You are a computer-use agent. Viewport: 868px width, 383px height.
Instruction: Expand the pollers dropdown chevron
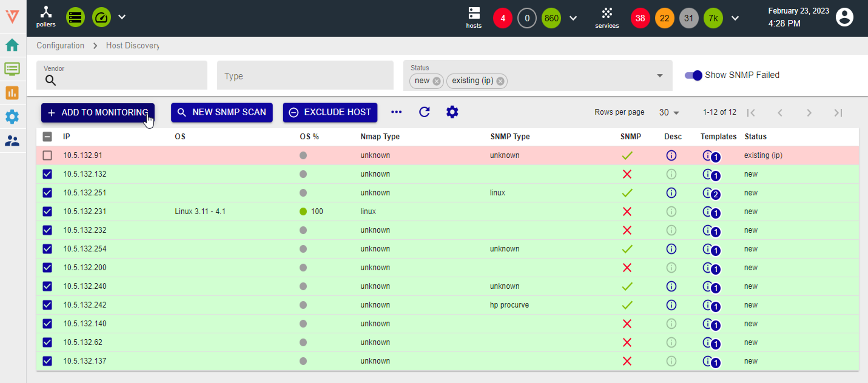point(122,17)
